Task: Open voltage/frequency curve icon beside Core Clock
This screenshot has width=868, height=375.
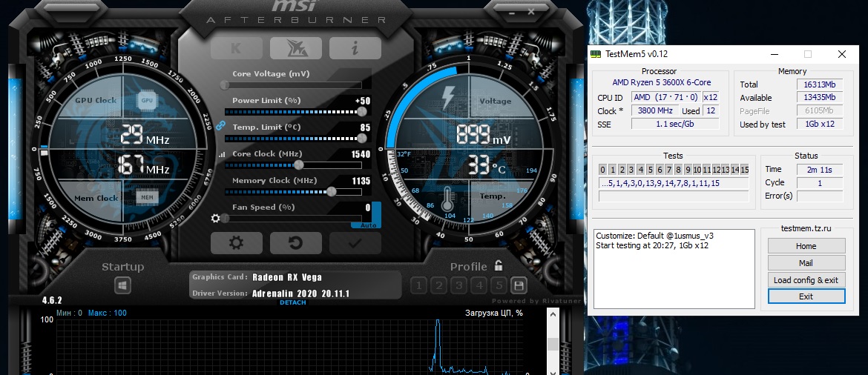Action: click(x=222, y=155)
